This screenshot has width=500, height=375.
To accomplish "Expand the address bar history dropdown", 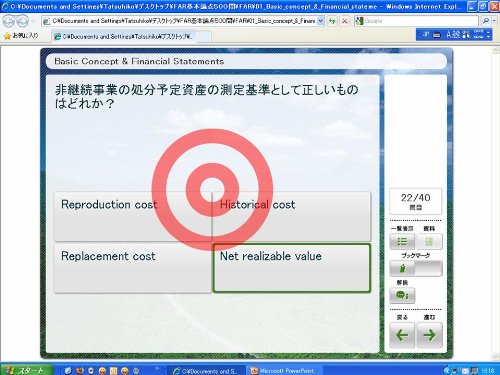I will tap(321, 21).
